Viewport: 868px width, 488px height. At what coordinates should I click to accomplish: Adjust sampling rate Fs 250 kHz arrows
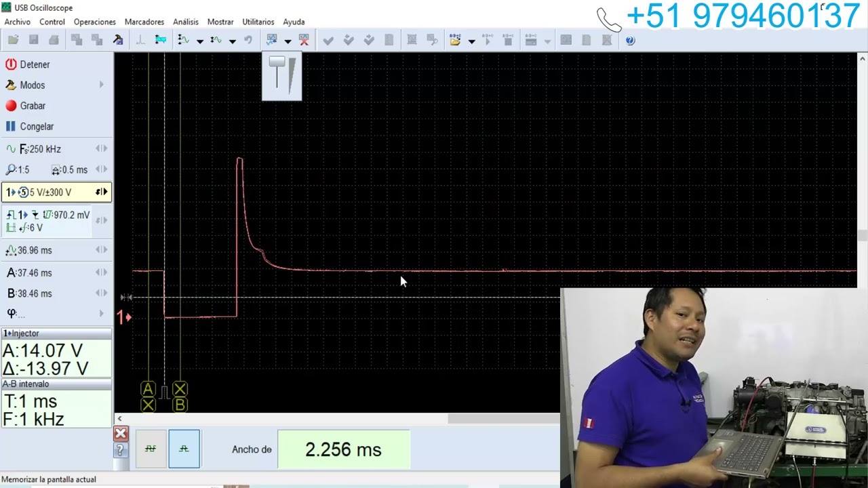(101, 148)
